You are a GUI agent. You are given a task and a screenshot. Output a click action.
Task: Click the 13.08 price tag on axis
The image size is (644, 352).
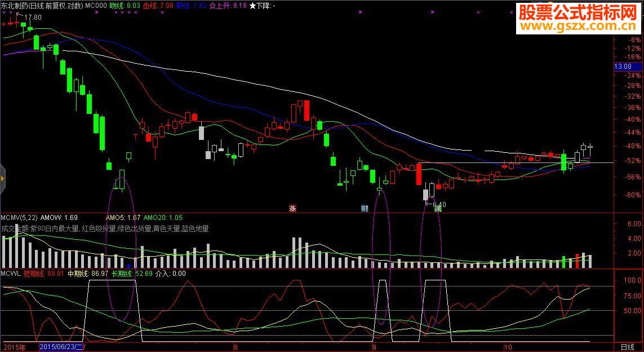627,67
